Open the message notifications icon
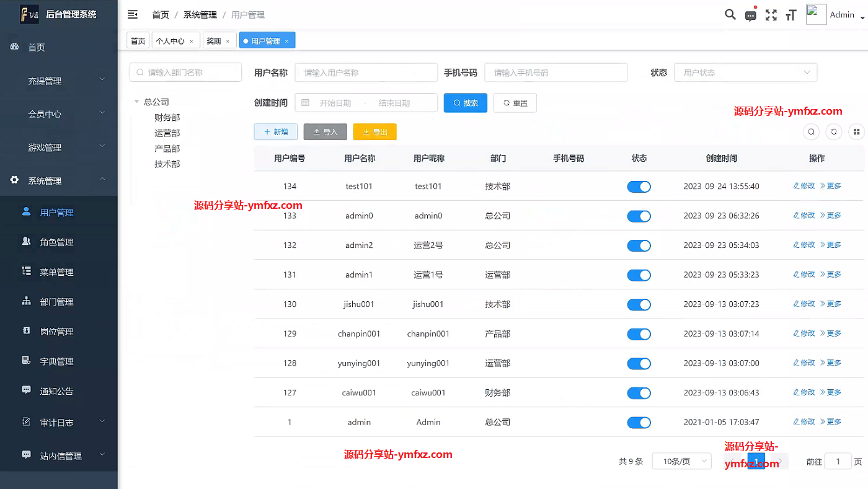This screenshot has height=489, width=868. pos(750,15)
